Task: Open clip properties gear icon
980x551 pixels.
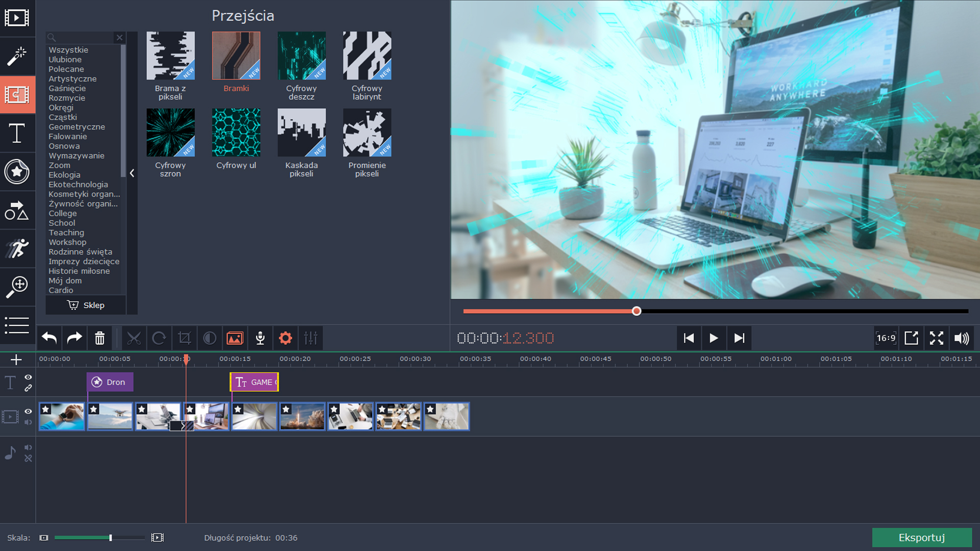Action: click(285, 338)
